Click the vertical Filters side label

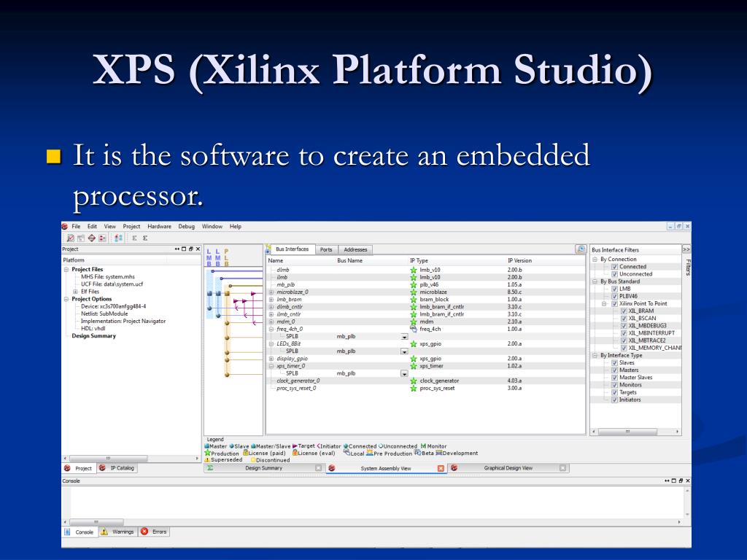(x=688, y=267)
